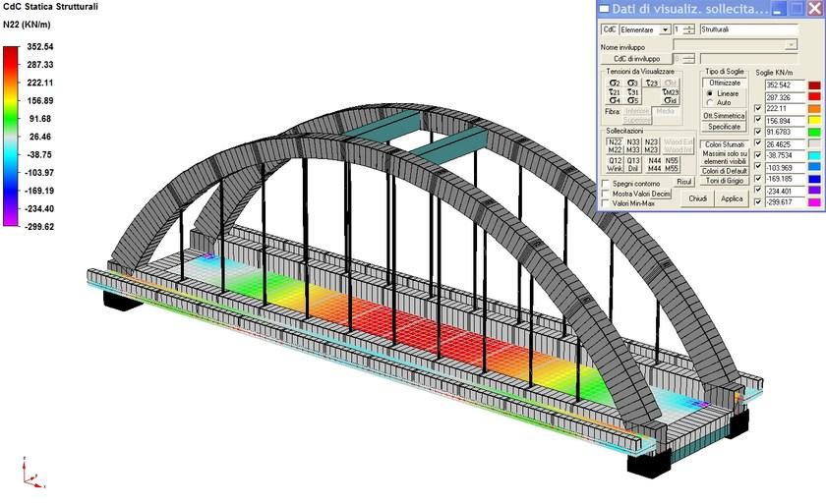
Task: Click the 352.542 threshold value field
Action: (784, 85)
